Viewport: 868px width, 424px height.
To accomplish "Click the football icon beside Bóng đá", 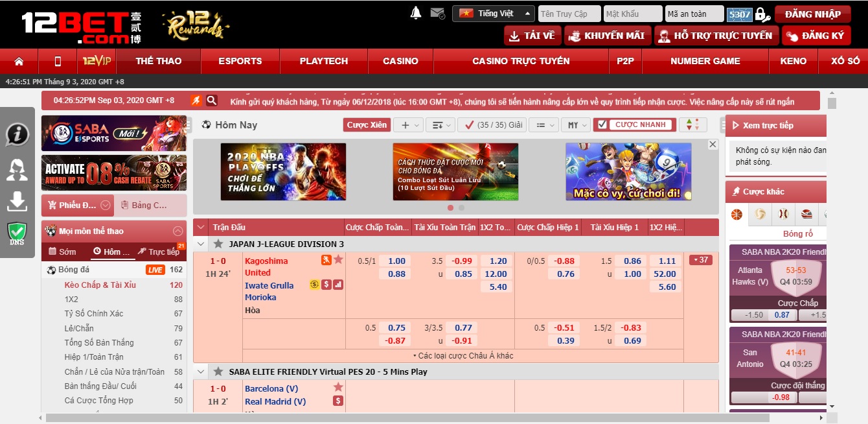I will tap(51, 270).
